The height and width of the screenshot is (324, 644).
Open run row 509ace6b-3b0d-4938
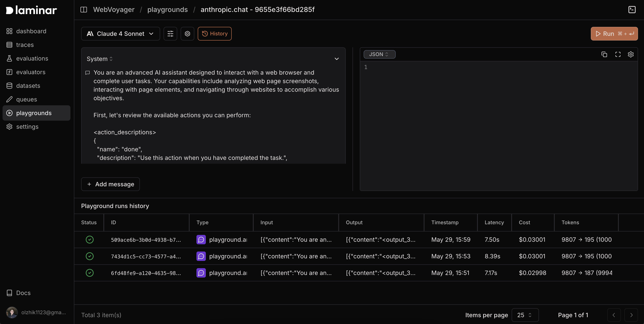pyautogui.click(x=146, y=240)
